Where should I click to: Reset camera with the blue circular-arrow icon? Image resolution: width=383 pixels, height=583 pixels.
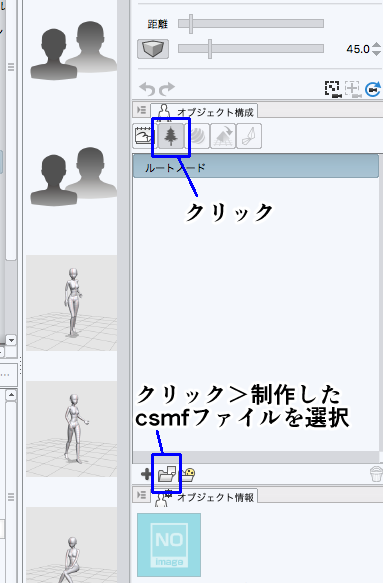pos(373,89)
